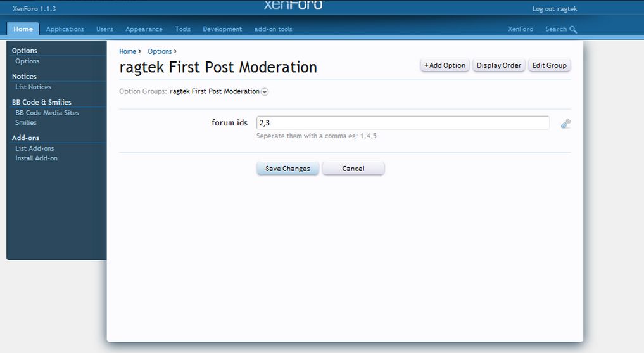The width and height of the screenshot is (644, 353).
Task: Expand the Option Groups dropdown arrow
Action: [x=265, y=92]
